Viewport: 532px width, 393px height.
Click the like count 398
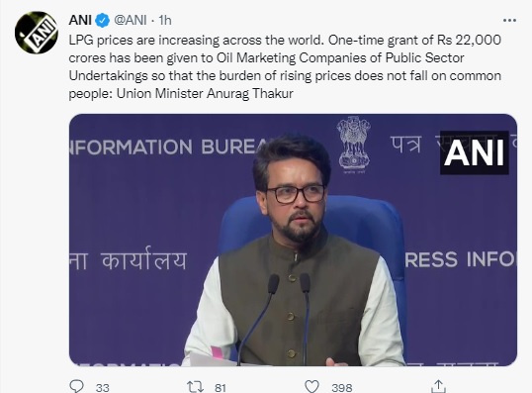[342, 388]
